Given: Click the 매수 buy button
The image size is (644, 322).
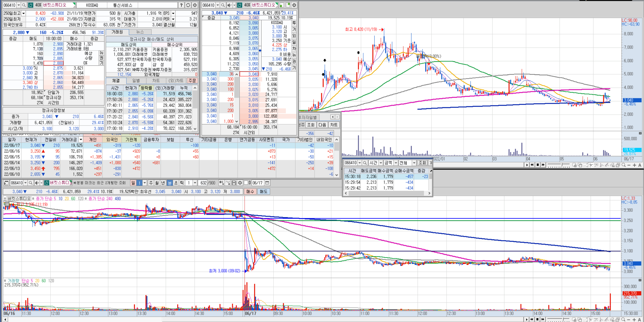Looking at the screenshot, I should point(250,191).
